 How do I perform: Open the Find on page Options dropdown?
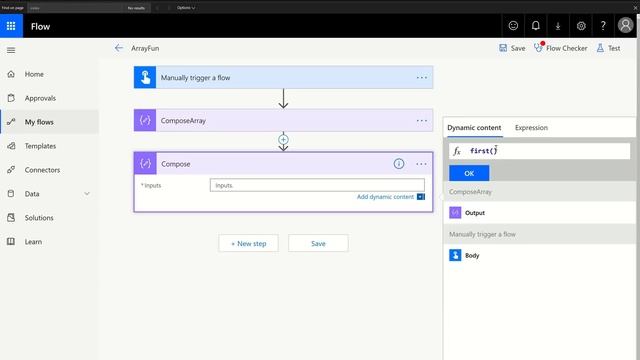(186, 7)
